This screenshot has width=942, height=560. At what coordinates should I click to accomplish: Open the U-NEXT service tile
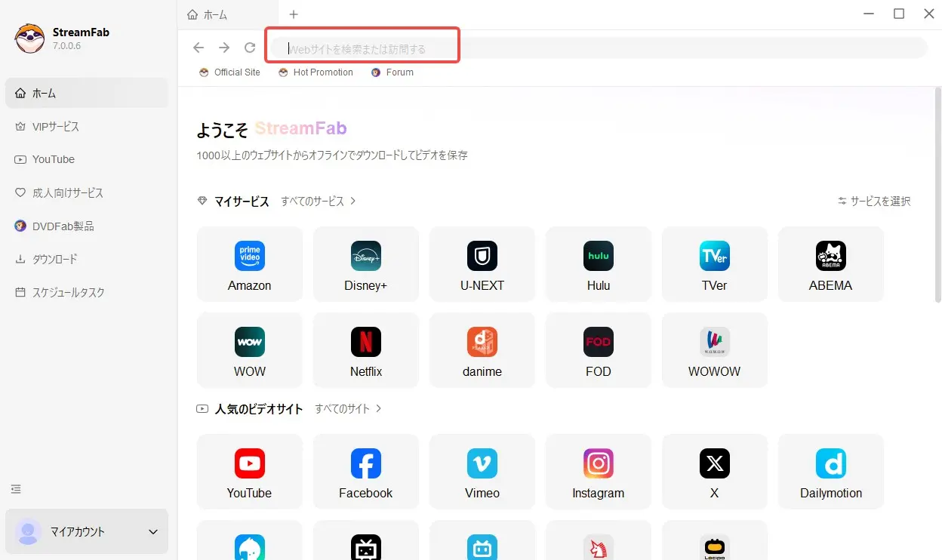[482, 264]
